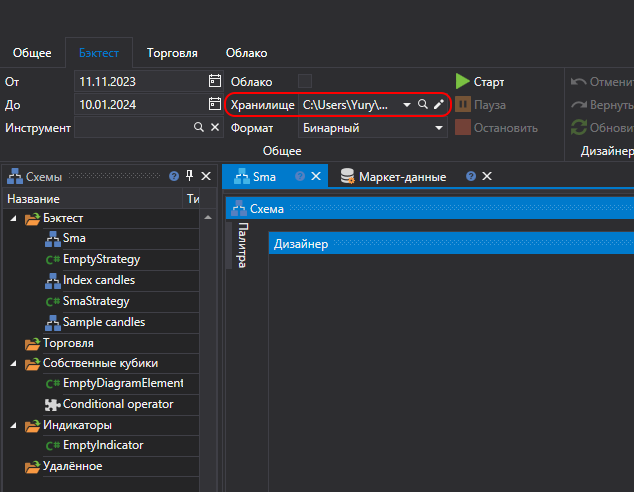
Task: Click the Обновить refresh button
Action: point(602,128)
